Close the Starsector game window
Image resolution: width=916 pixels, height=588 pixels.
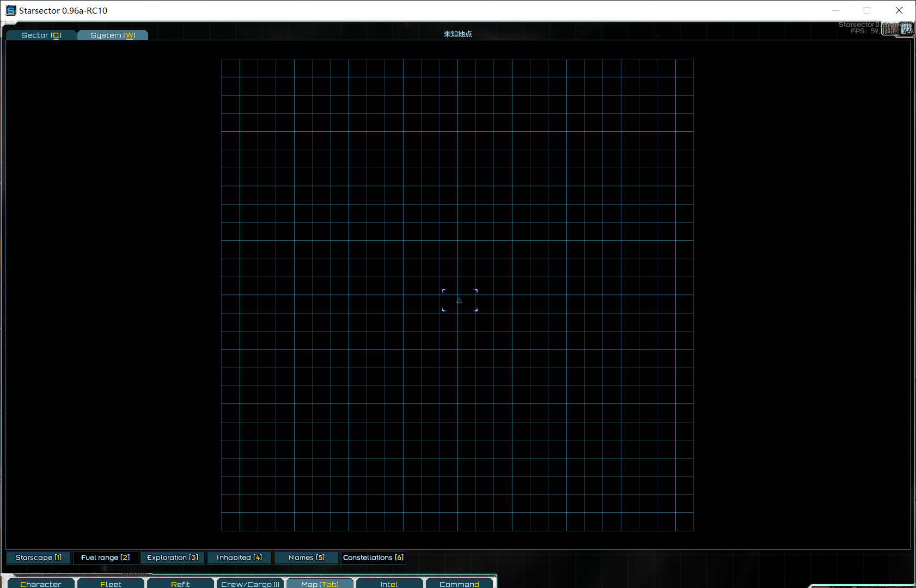tap(899, 10)
